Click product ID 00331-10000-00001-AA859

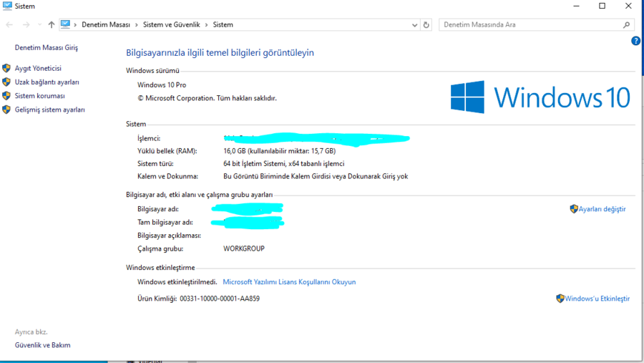(220, 299)
